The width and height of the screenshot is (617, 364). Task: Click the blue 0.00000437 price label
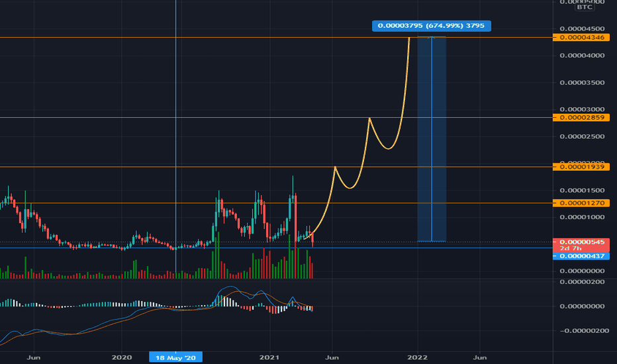pos(581,256)
